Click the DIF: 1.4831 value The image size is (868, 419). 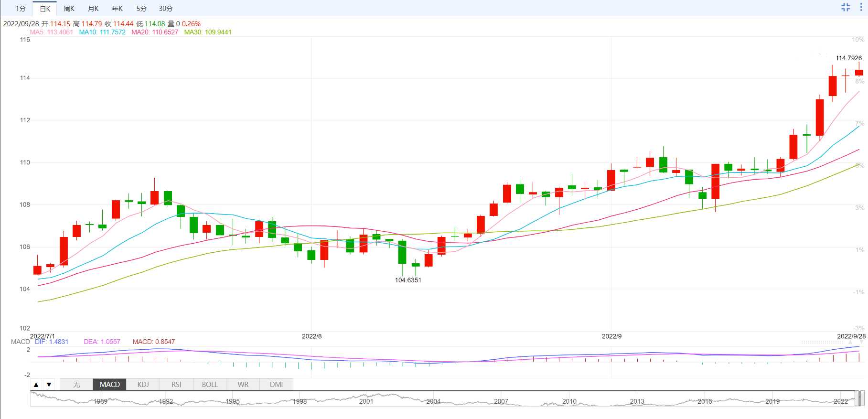tap(52, 342)
